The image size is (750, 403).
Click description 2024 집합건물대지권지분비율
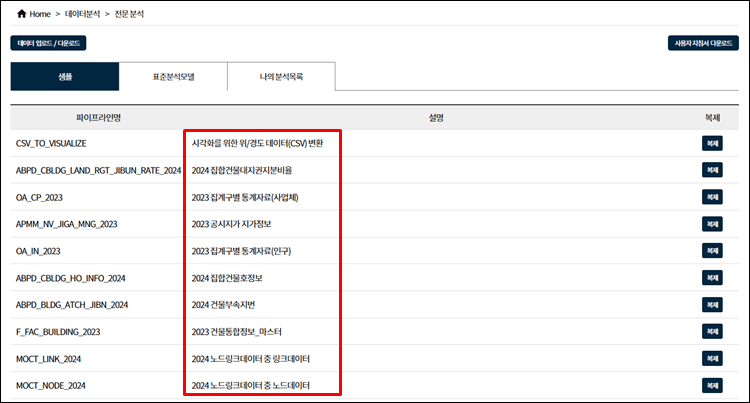click(x=242, y=170)
